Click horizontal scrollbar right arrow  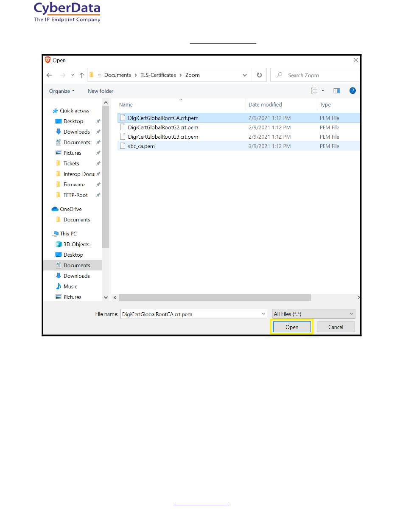coord(358,298)
